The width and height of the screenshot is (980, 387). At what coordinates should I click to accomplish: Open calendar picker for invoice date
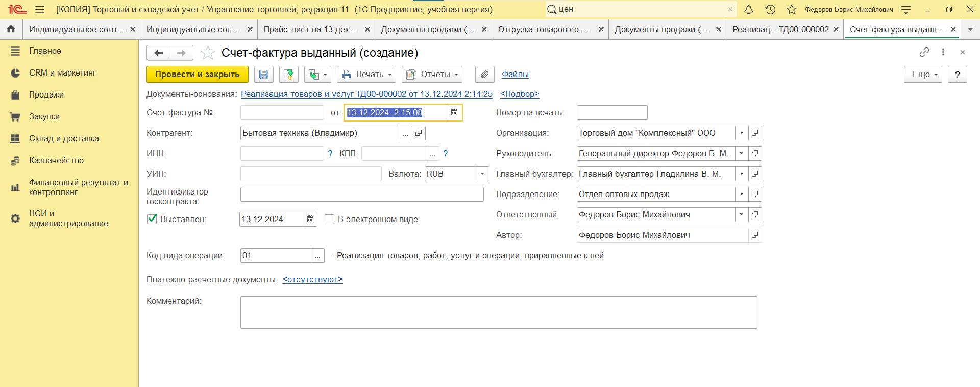(x=454, y=112)
